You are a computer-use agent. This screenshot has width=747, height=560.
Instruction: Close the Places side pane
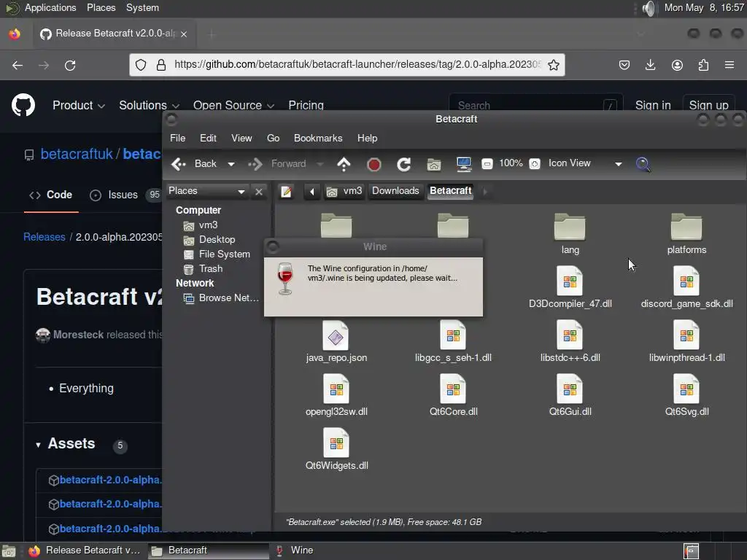pos(259,192)
